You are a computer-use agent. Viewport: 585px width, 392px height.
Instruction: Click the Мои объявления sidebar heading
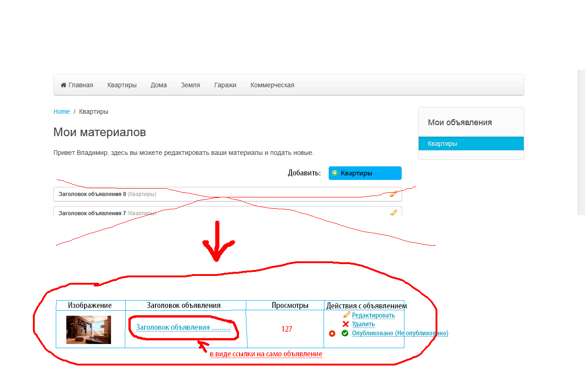[460, 122]
